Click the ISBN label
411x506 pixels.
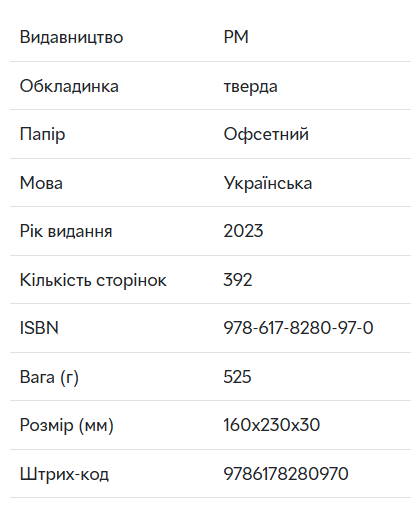(39, 328)
